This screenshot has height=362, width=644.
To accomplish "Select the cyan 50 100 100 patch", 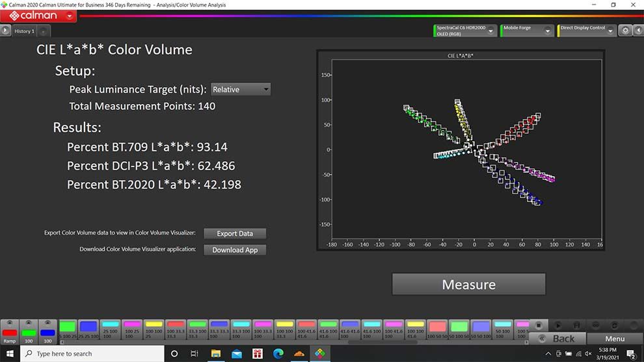I will (x=502, y=330).
